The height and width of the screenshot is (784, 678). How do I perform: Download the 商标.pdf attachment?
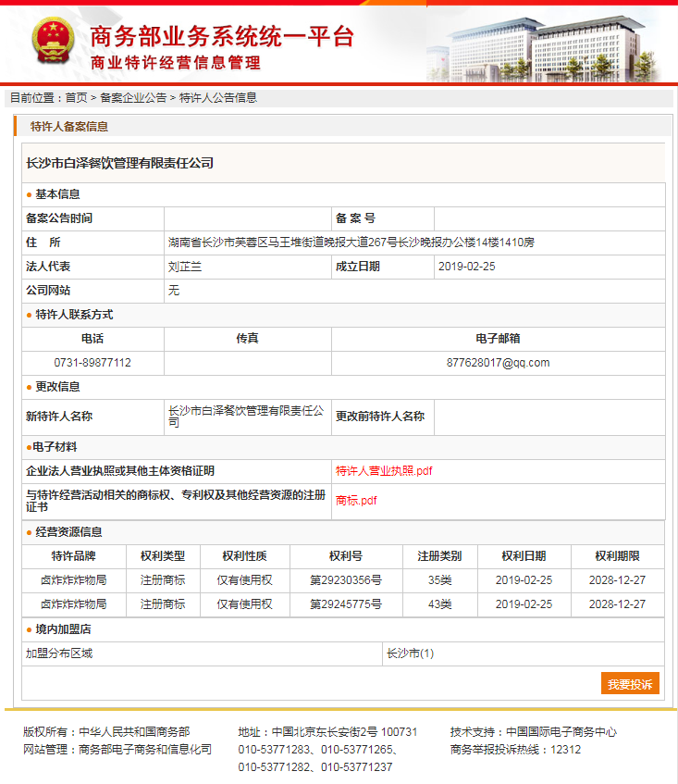tap(356, 501)
